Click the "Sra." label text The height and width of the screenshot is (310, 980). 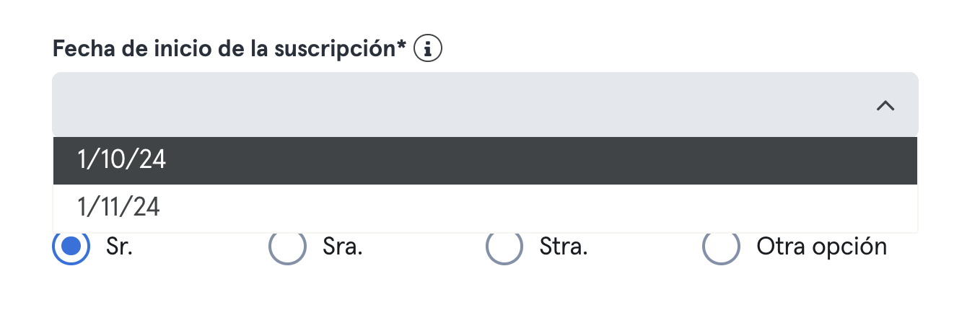(343, 247)
